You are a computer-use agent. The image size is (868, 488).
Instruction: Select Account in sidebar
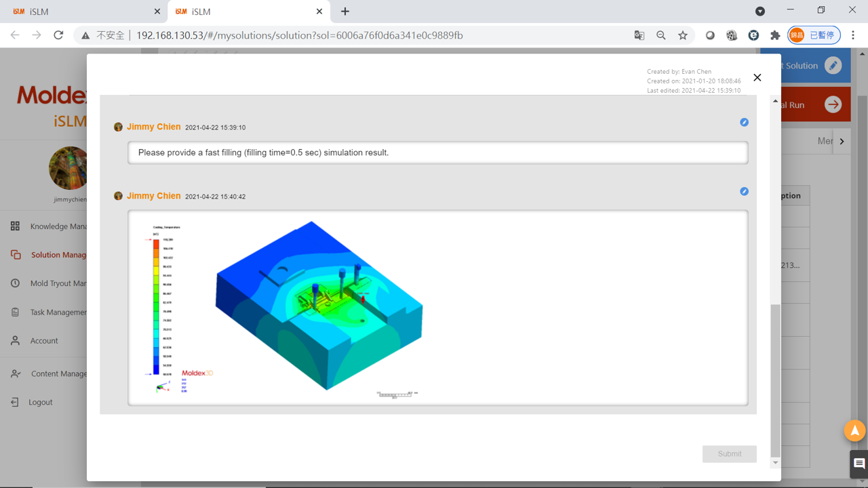(x=44, y=341)
